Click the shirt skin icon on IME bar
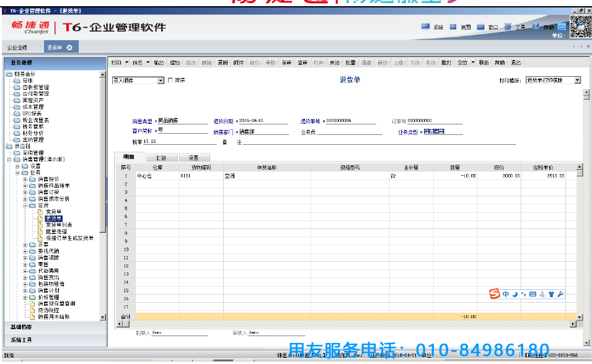 [551, 294]
